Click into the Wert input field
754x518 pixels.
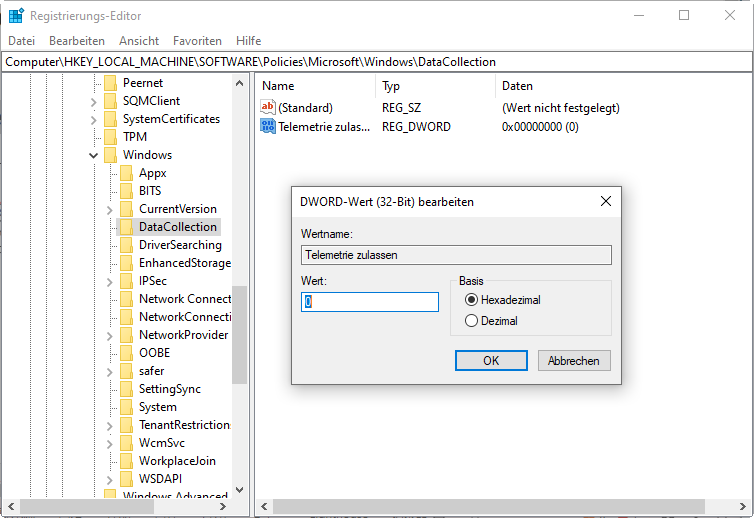pyautogui.click(x=370, y=302)
